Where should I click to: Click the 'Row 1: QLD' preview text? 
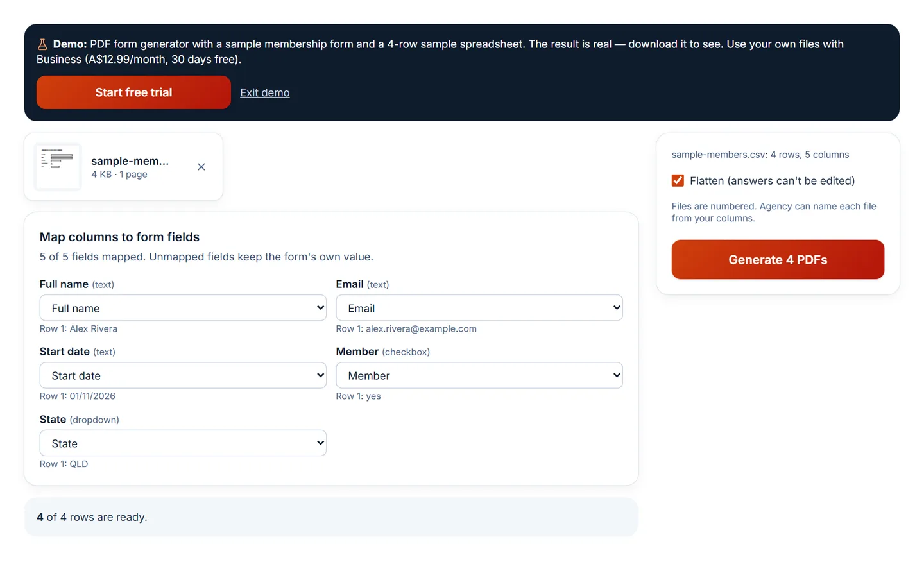click(64, 464)
